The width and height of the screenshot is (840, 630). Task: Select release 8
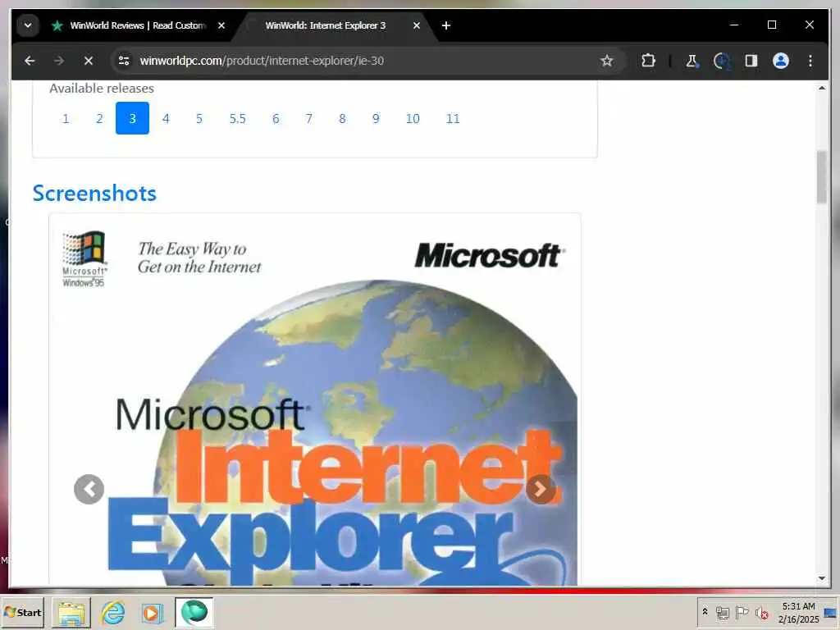tap(342, 118)
